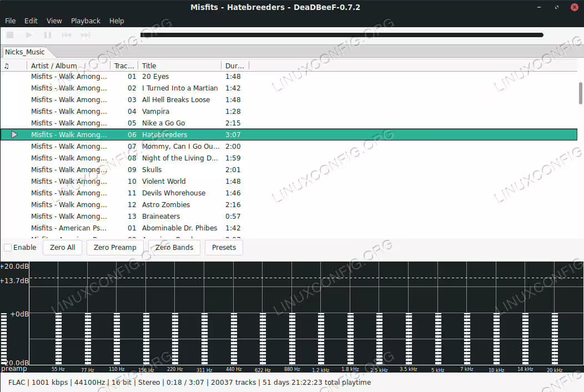The height and width of the screenshot is (392, 584).
Task: Toggle the equalizer Enable checkbox
Action: point(8,248)
